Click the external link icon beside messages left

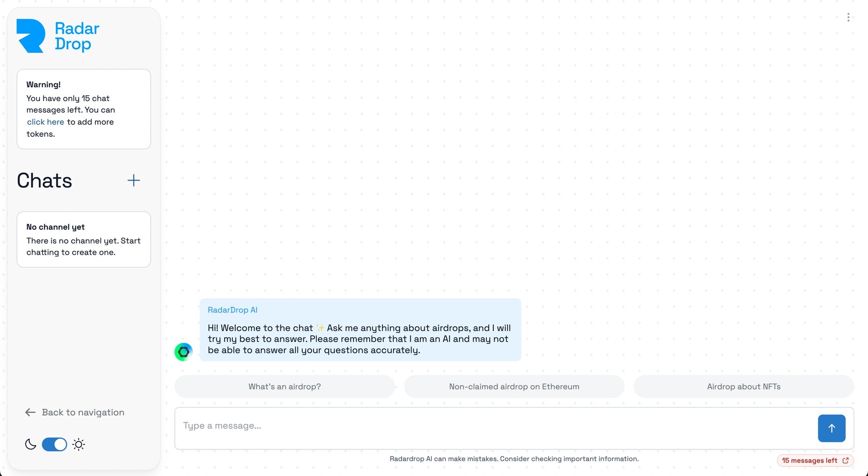click(845, 460)
